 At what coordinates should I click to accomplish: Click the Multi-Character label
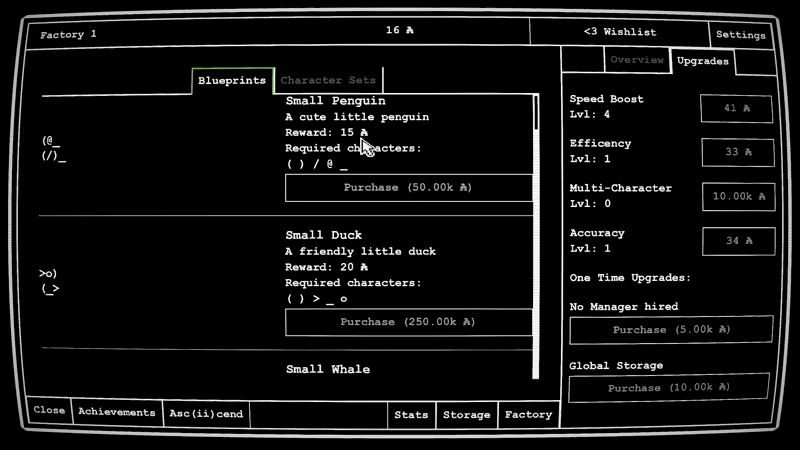click(621, 188)
